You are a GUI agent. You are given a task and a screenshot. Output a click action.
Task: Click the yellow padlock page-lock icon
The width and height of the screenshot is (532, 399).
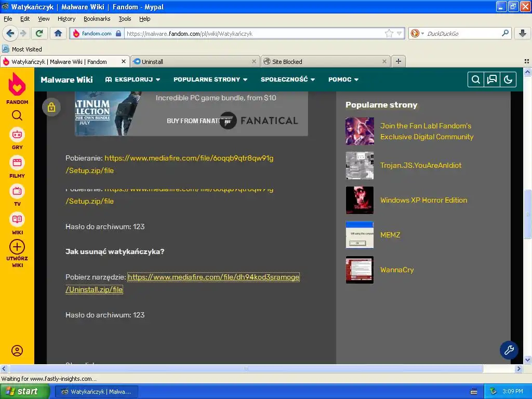coord(51,107)
